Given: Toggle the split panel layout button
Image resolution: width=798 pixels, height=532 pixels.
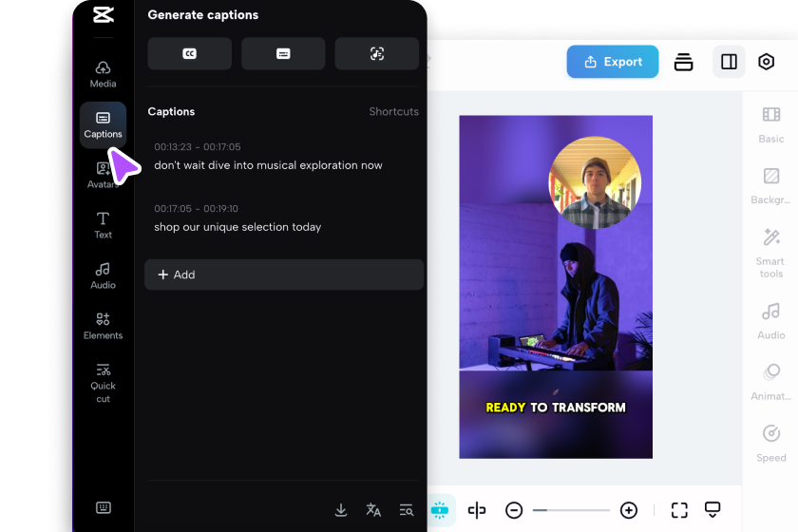Looking at the screenshot, I should point(729,62).
